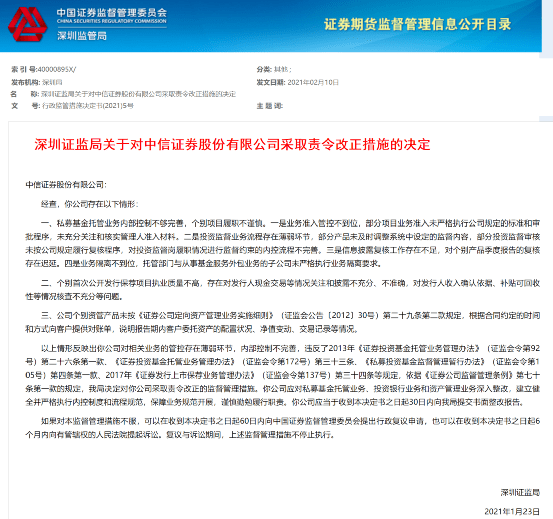Screen dimensions: 553x519
Task: Click paragraph 二 about 首次公开发行保荐项目
Action: (282, 290)
